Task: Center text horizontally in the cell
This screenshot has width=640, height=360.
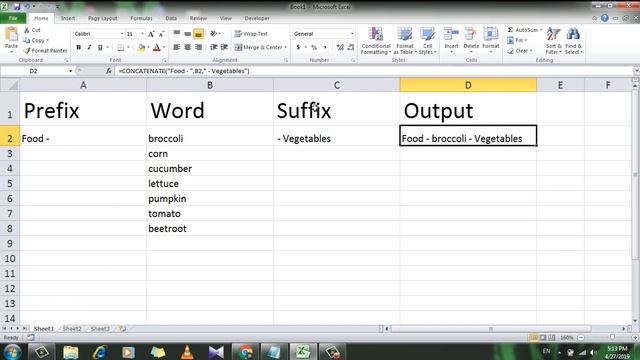Action: click(x=188, y=47)
